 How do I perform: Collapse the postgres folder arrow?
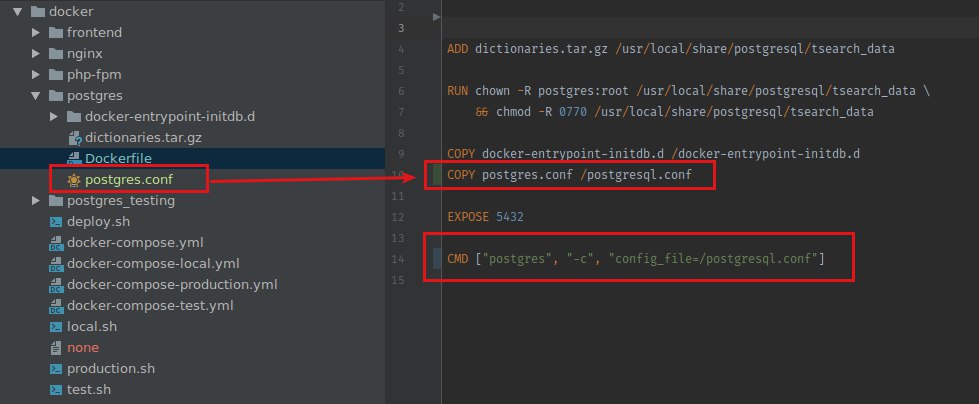[x=36, y=96]
